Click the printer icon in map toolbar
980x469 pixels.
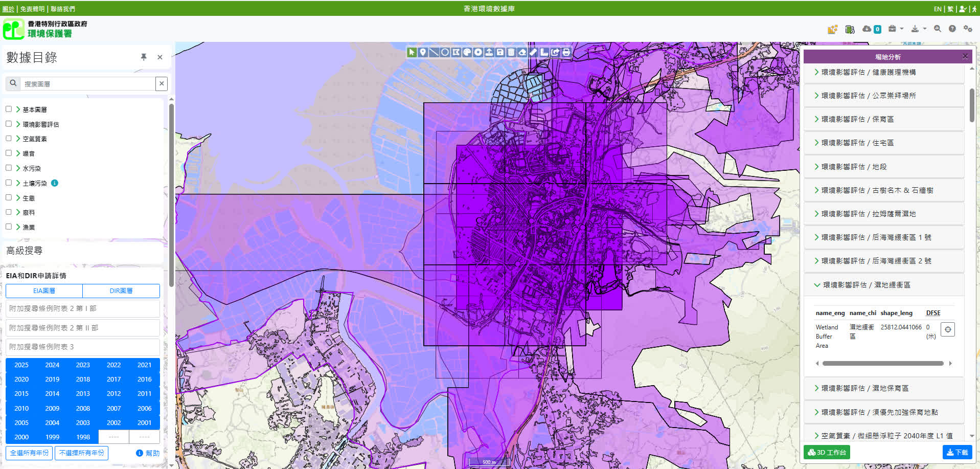(x=566, y=52)
